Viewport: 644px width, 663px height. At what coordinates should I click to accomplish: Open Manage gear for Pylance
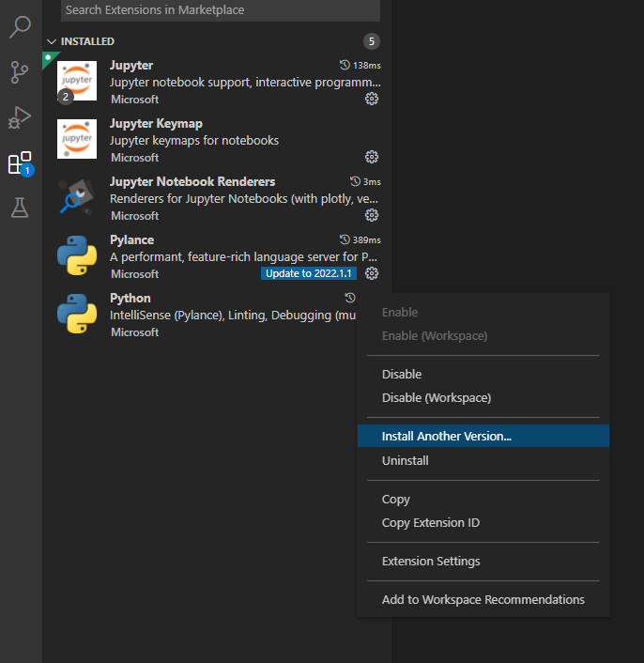372,273
